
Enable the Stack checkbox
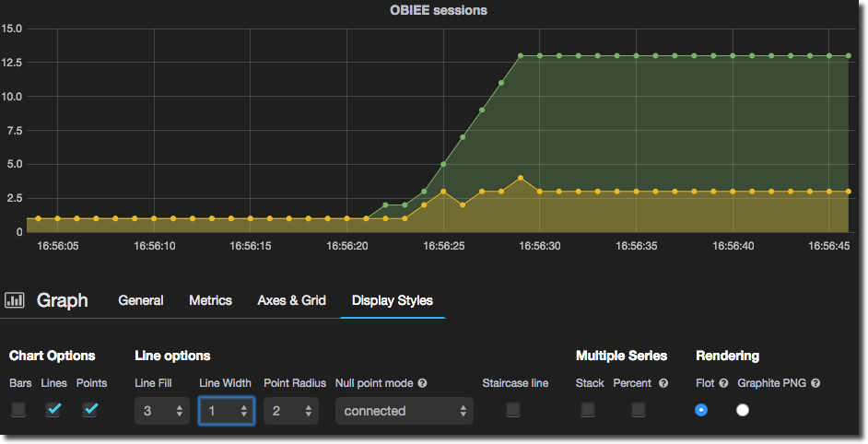(588, 410)
